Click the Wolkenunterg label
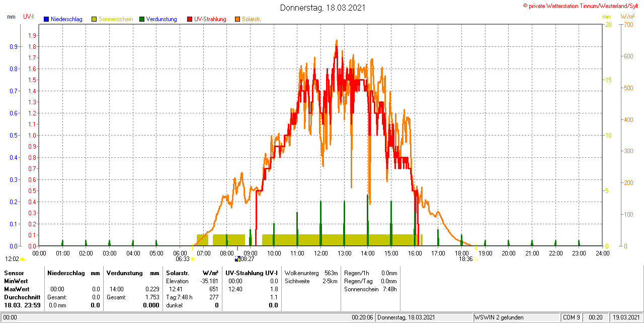Viewport: 644px width, 323px height. [302, 273]
